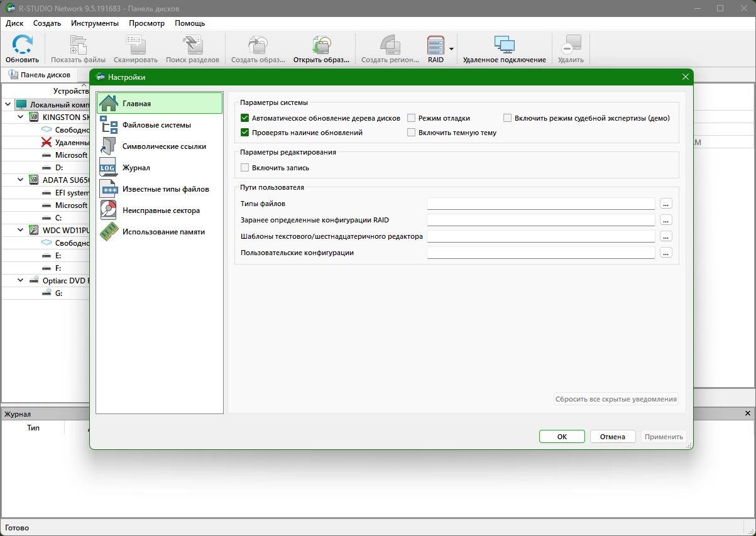Enable the Включить запись checkbox

point(245,168)
